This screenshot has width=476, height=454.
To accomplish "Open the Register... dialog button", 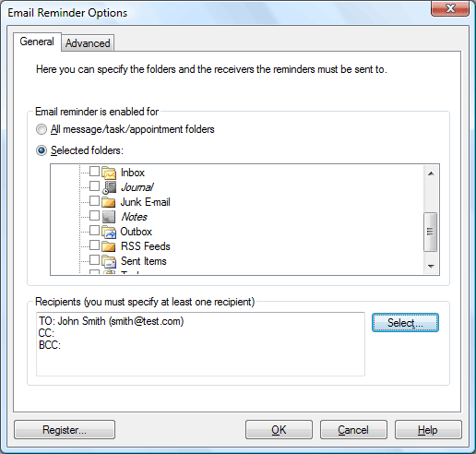I will point(65,430).
